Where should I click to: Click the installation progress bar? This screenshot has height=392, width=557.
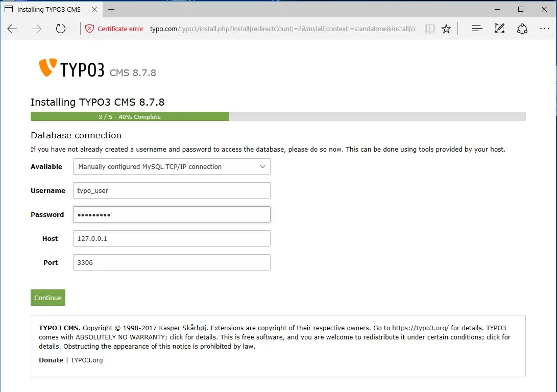(278, 116)
